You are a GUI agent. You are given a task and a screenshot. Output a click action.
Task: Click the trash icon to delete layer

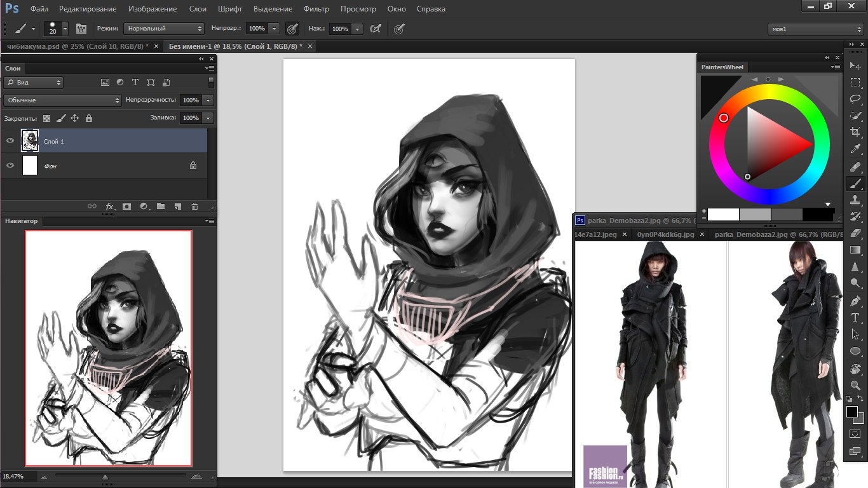click(195, 207)
